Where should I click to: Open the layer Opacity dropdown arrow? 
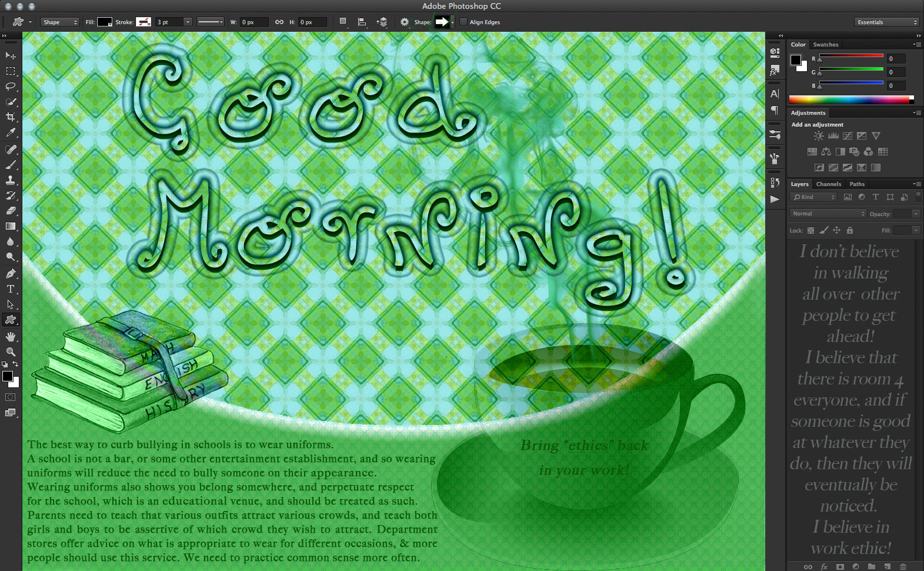pyautogui.click(x=916, y=214)
